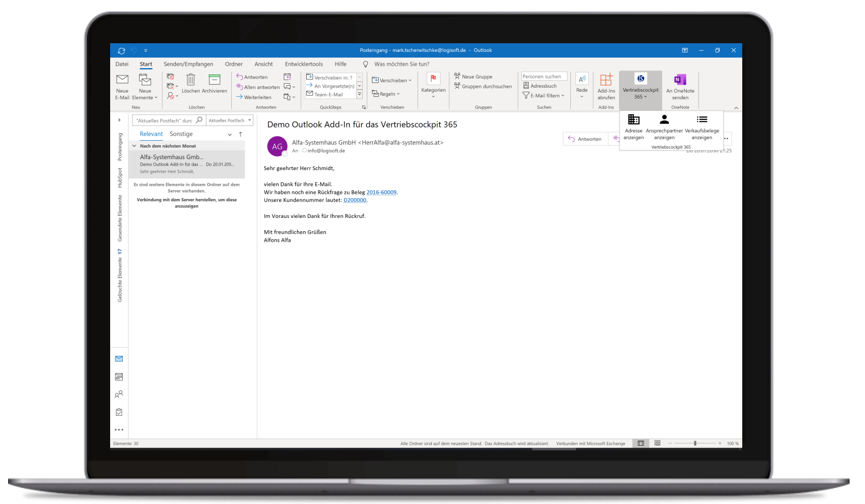
Task: Collapse the Nach dem nächsten Monat group
Action: tap(134, 146)
